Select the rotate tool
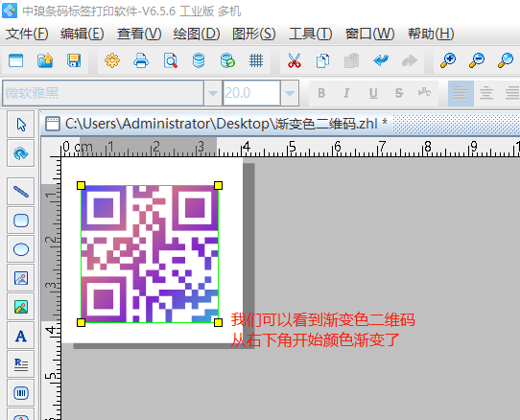The image size is (520, 420). pyautogui.click(x=21, y=153)
